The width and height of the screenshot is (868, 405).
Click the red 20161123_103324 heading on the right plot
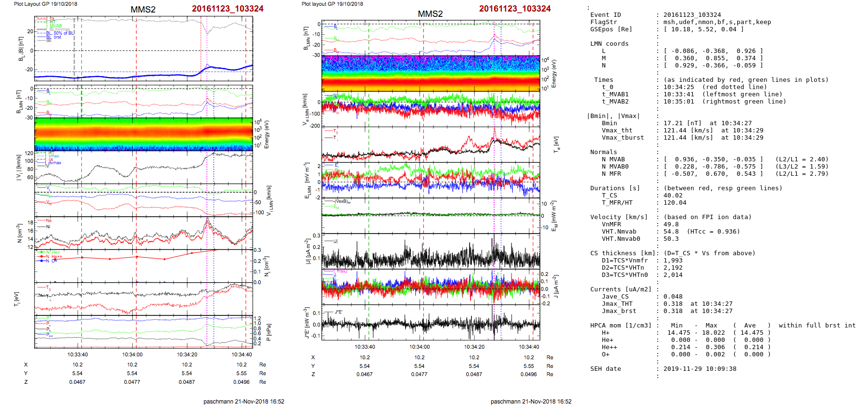tap(514, 9)
